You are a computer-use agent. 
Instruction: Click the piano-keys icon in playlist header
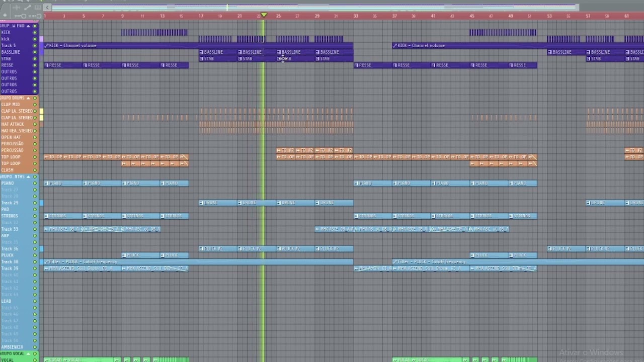[x=38, y=8]
